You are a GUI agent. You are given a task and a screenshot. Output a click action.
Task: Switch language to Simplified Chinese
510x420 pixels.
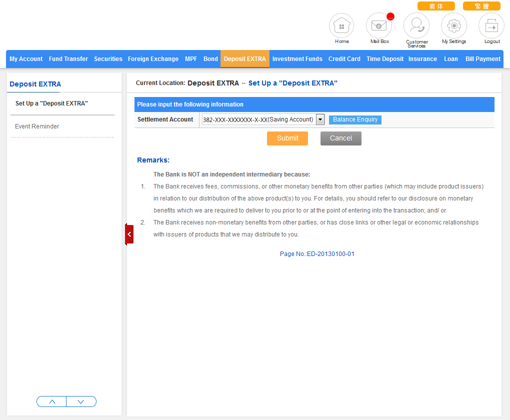436,6
